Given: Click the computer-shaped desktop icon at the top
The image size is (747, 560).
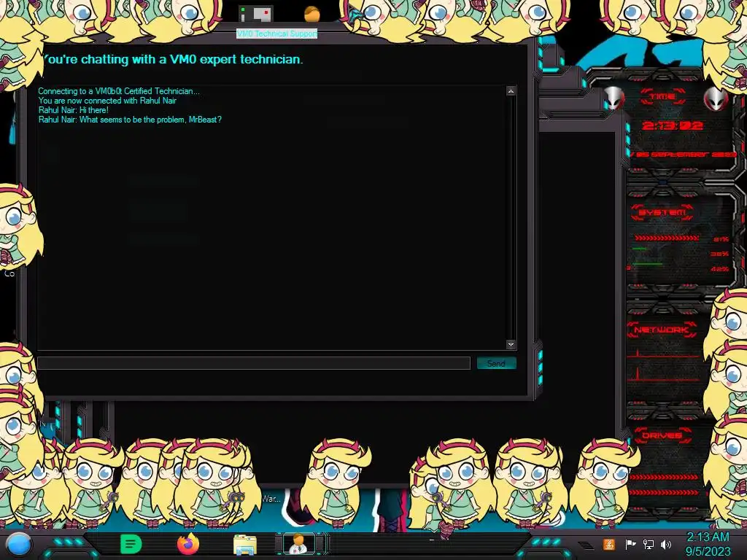Looking at the screenshot, I should click(256, 14).
